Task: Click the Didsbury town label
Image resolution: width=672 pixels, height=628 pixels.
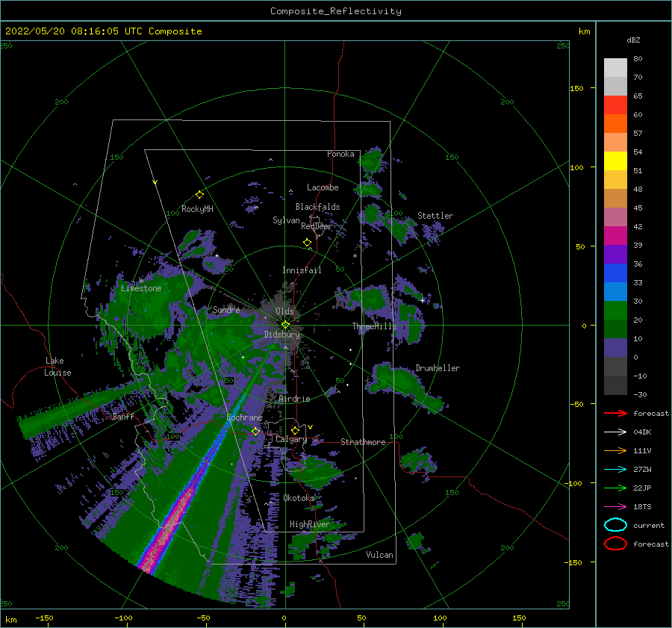Action: pyautogui.click(x=282, y=335)
